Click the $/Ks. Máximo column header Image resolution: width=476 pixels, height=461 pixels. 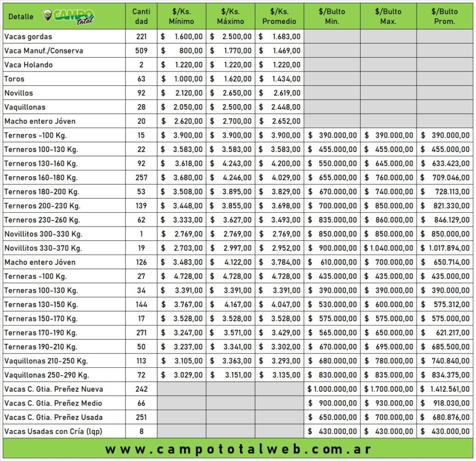231,16
